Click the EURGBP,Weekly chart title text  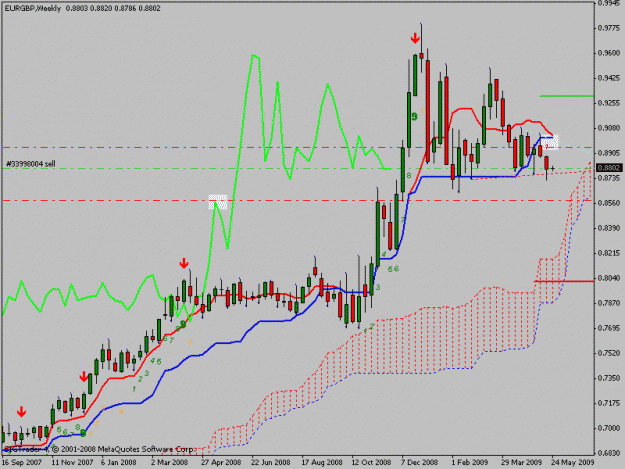(x=32, y=8)
